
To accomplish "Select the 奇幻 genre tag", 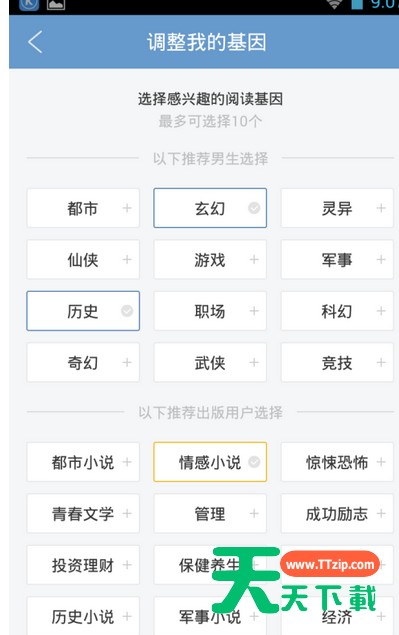I will coord(83,362).
